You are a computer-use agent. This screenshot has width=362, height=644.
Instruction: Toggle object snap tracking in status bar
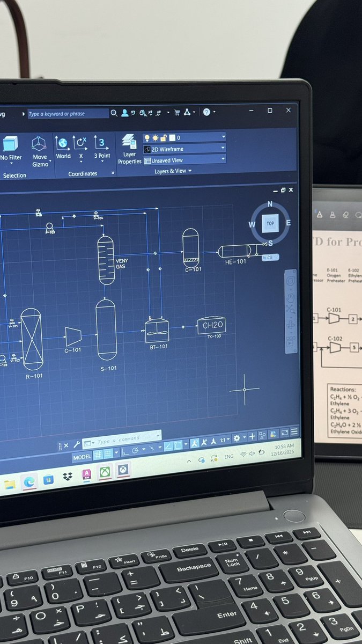168,445
